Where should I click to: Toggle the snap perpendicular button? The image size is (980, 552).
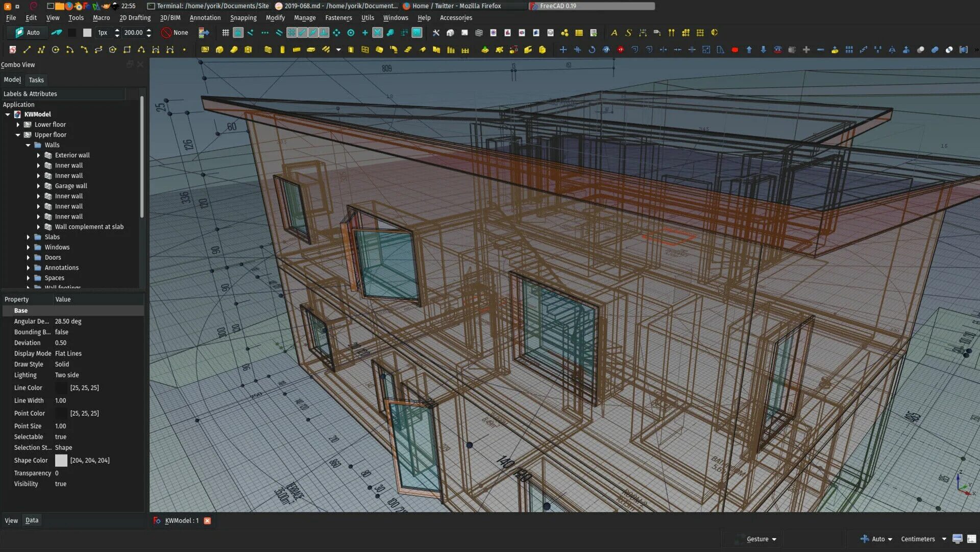point(324,33)
